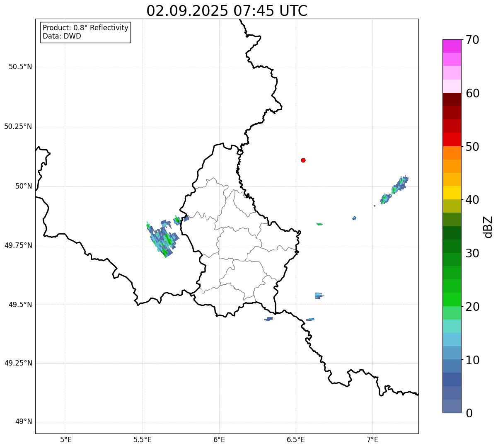Click the 49°N latitude label
This screenshot has width=498, height=448.
coord(24,422)
